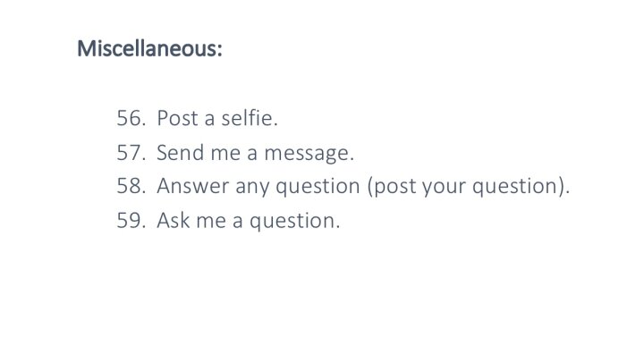Select the list number "57."
The height and width of the screenshot is (346, 644).
click(x=131, y=153)
